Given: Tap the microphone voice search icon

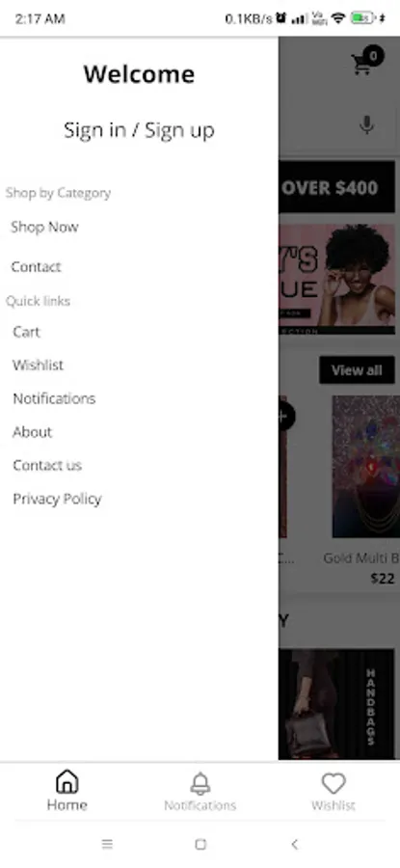Looking at the screenshot, I should click(x=366, y=125).
